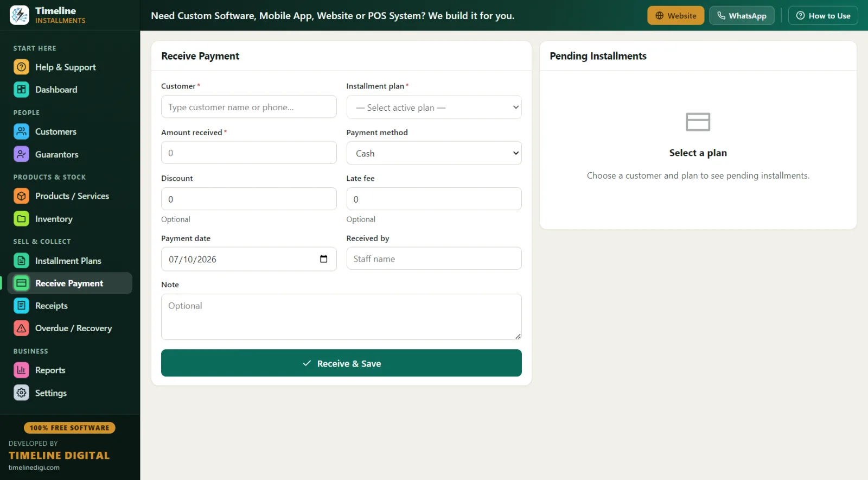Click the phone icon on WhatsApp button

click(x=721, y=16)
